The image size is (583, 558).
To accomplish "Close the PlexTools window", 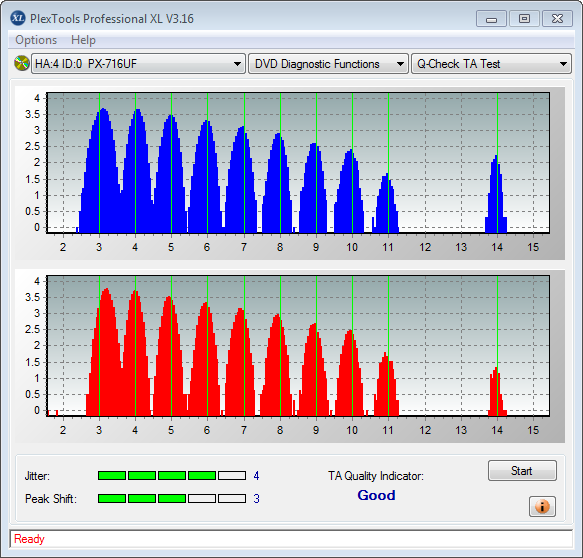I will click(x=557, y=19).
